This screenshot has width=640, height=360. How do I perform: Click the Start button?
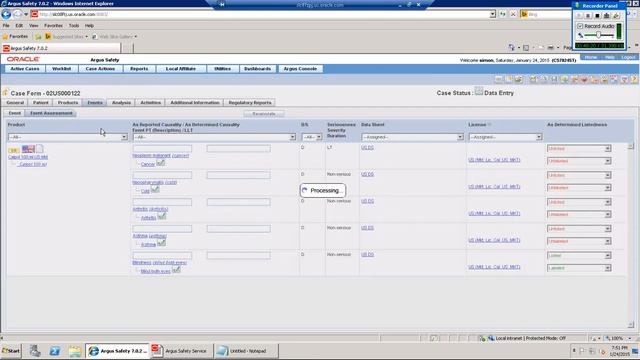pos(11,351)
